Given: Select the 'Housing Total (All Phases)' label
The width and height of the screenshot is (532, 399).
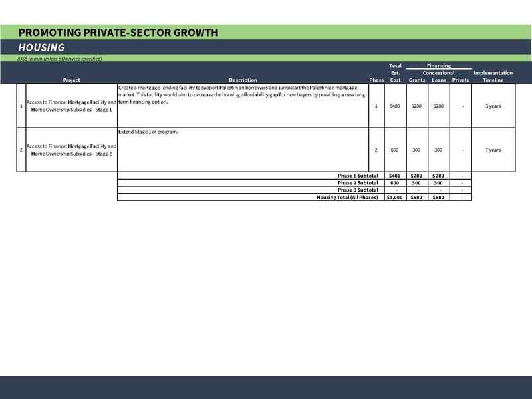Looking at the screenshot, I should coord(347,198).
